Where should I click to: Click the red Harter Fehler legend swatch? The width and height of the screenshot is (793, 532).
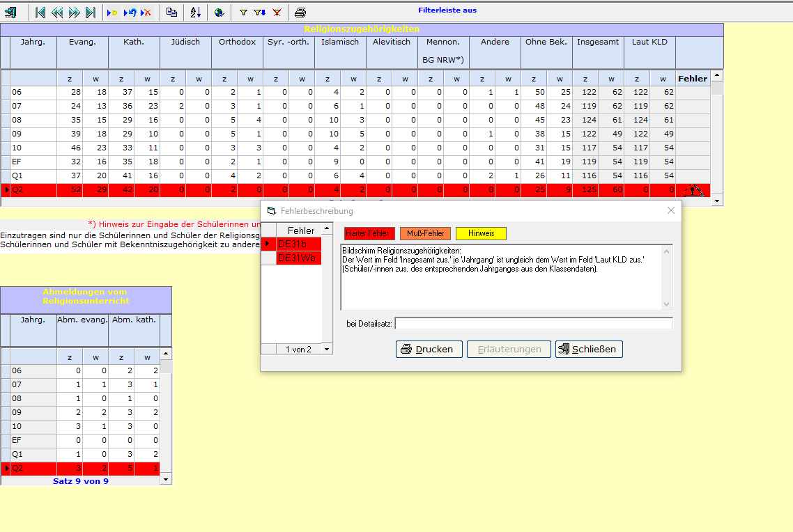pyautogui.click(x=369, y=233)
